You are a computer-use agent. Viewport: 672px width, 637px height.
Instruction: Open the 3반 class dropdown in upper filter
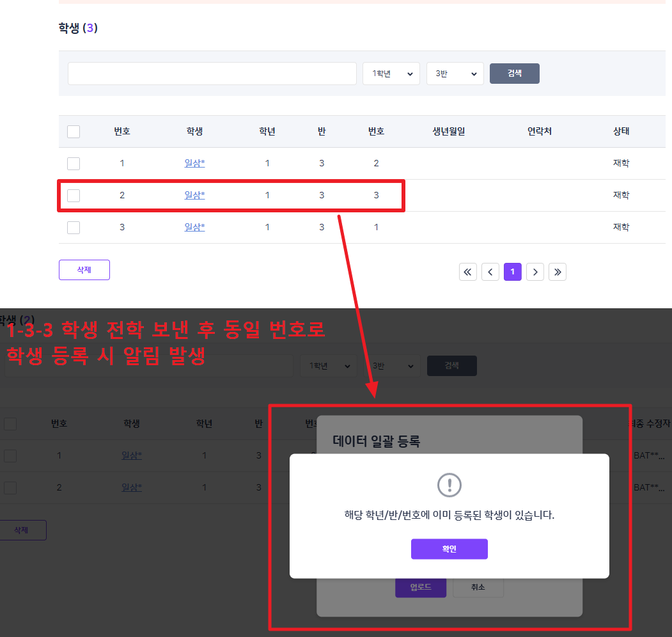click(x=455, y=74)
